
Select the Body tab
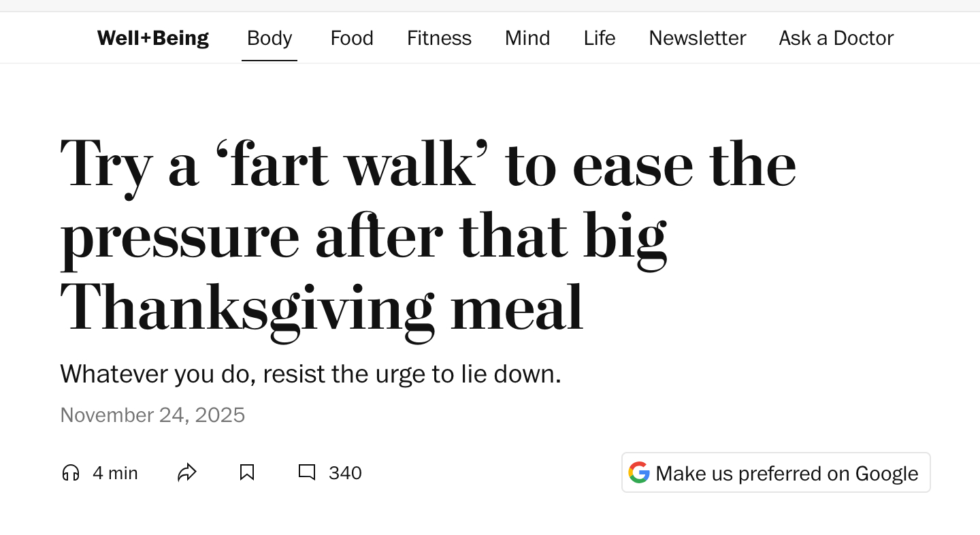tap(269, 38)
